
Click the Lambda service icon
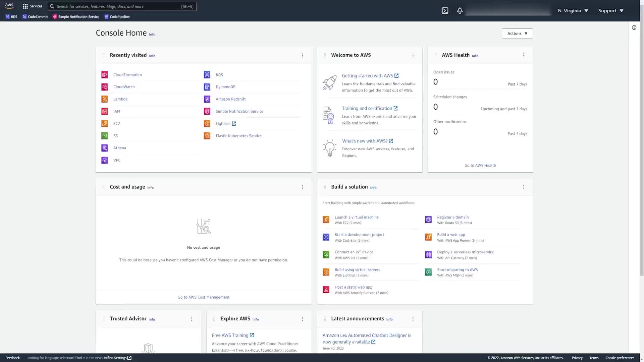coord(105,99)
